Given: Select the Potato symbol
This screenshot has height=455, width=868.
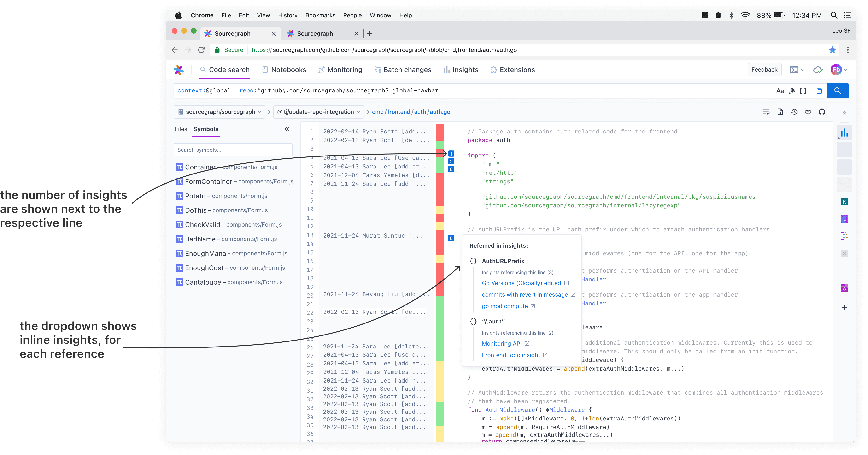Looking at the screenshot, I should (221, 196).
